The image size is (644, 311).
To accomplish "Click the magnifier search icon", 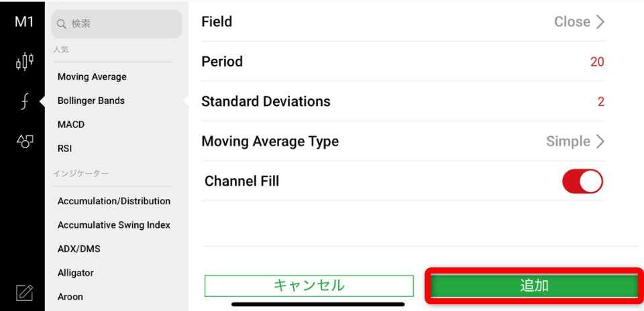I will click(62, 24).
